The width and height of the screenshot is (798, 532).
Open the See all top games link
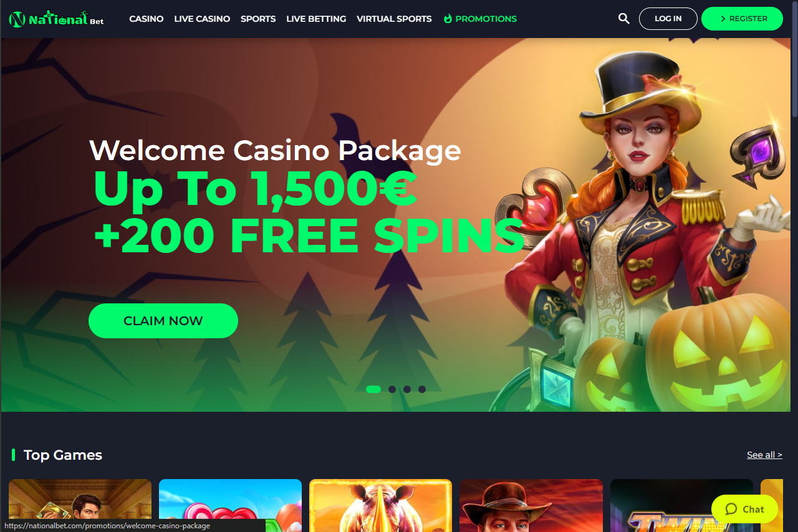pos(764,455)
